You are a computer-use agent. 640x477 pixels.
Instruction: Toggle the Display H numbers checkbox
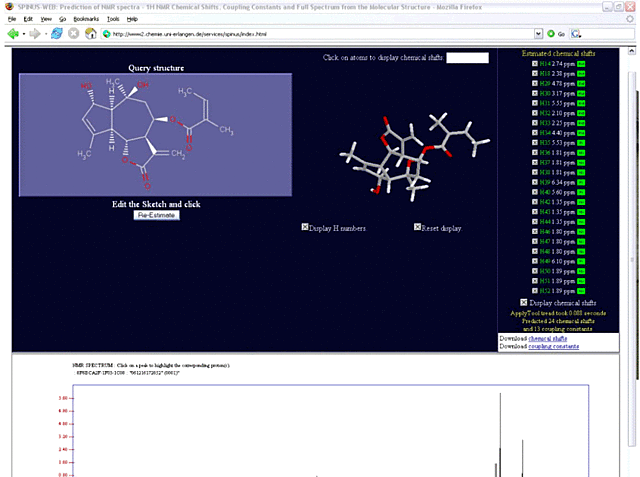click(304, 227)
